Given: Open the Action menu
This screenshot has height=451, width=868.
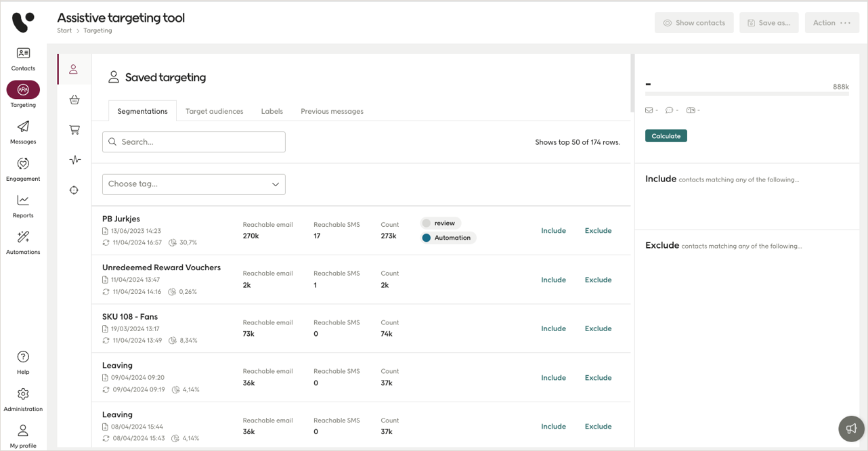Looking at the screenshot, I should tap(831, 22).
